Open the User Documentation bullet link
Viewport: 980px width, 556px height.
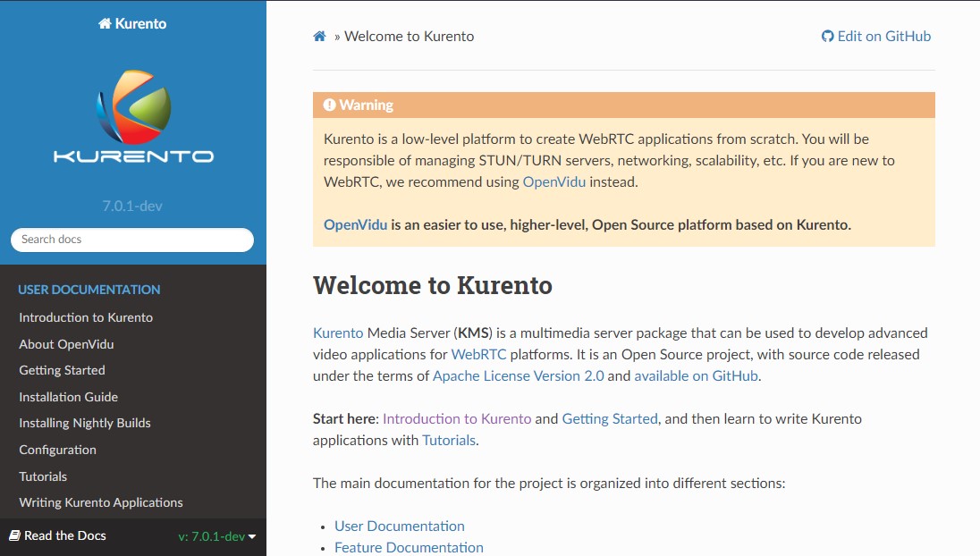tap(400, 527)
